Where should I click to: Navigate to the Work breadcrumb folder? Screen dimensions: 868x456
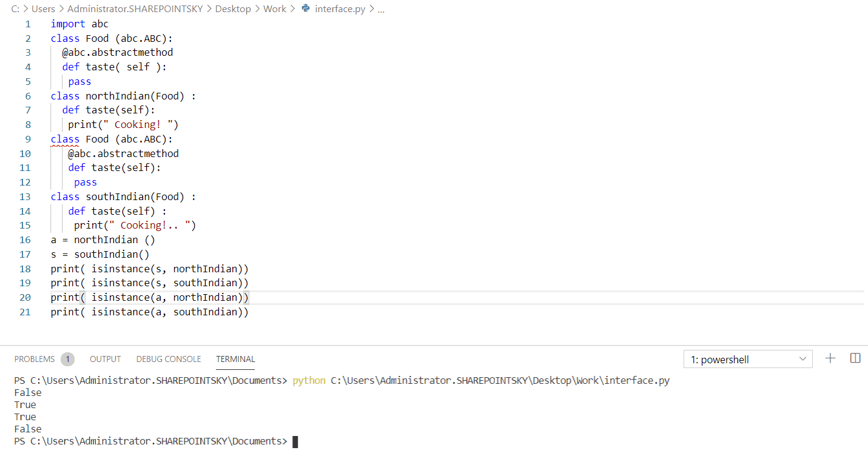(275, 8)
